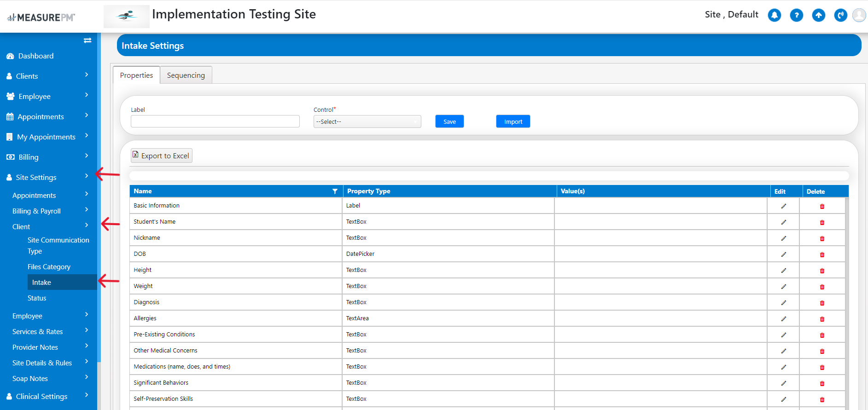Switch to the Sequencing tab
Screen dimensions: 868x410
point(186,75)
